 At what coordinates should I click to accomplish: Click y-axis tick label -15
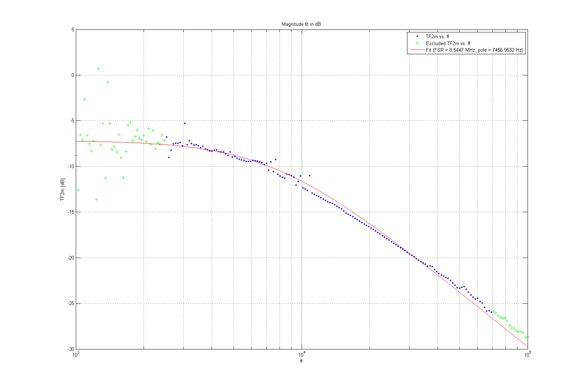71,212
